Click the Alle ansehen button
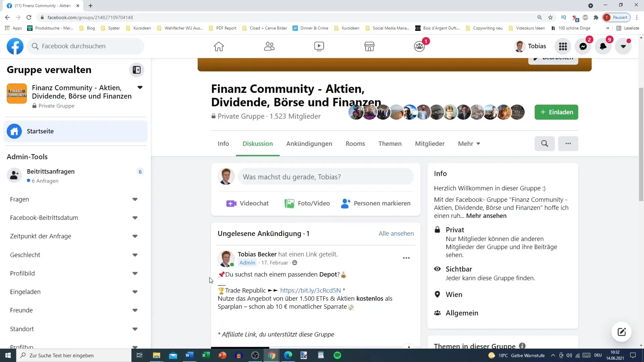The image size is (644, 362). pyautogui.click(x=396, y=233)
